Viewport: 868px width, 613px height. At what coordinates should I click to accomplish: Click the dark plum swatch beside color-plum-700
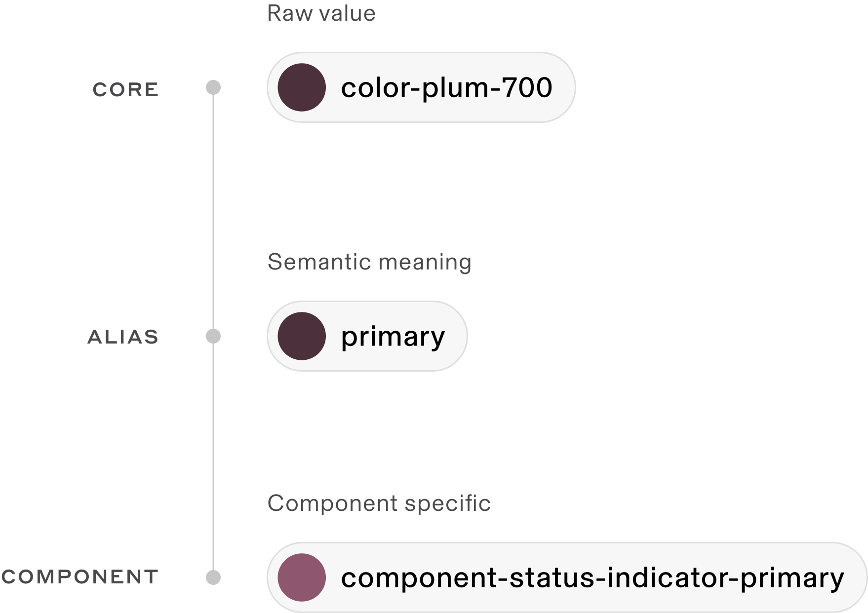coord(302,87)
